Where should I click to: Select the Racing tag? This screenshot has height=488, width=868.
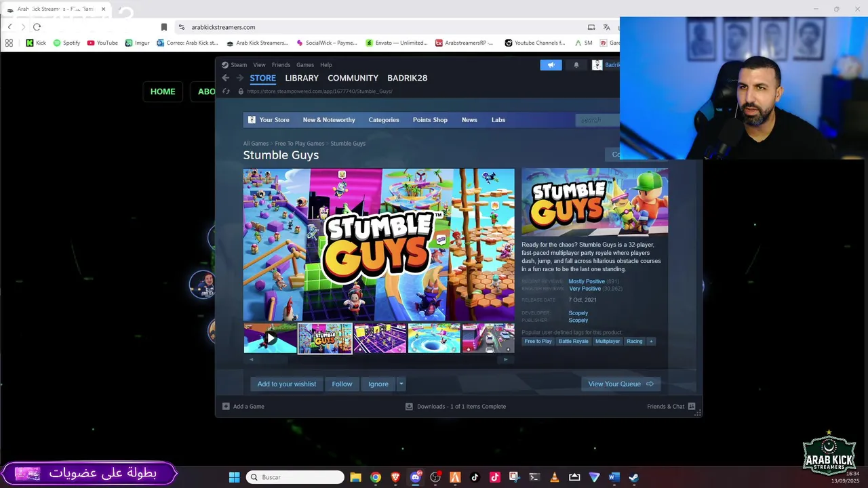(635, 342)
